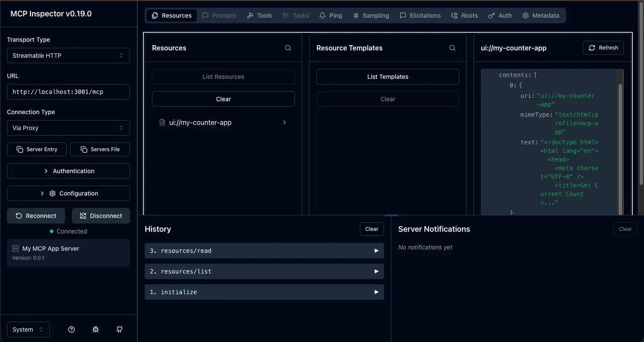The image size is (644, 342).
Task: Click the bug report icon
Action: 96,330
